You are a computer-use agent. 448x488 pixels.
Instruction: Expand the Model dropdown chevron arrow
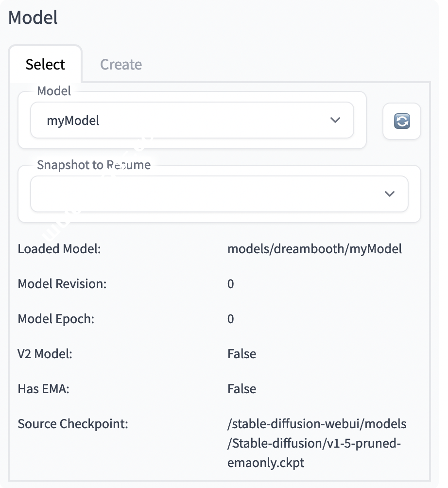click(335, 120)
